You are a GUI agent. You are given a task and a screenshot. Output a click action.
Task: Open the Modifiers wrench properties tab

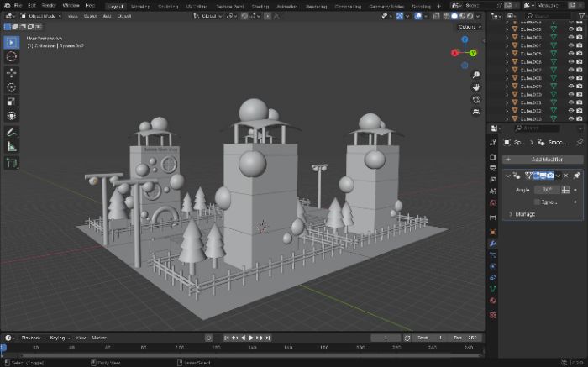[x=493, y=244]
